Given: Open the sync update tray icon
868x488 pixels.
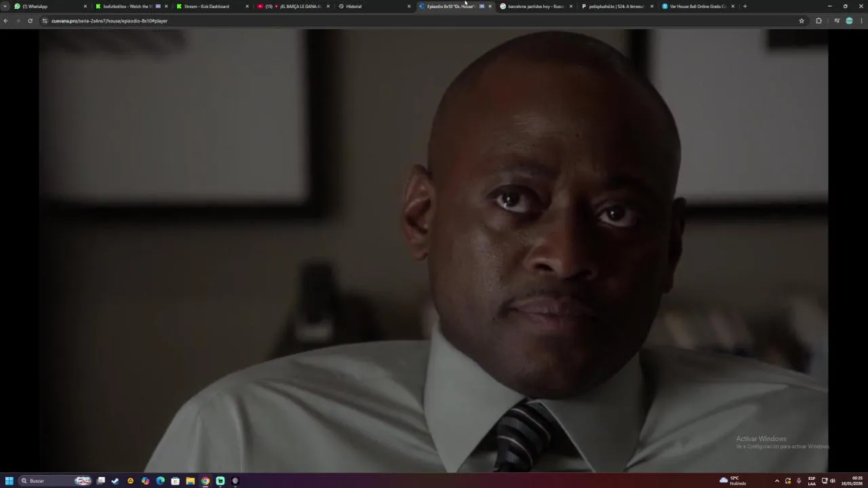Looking at the screenshot, I should [788, 481].
